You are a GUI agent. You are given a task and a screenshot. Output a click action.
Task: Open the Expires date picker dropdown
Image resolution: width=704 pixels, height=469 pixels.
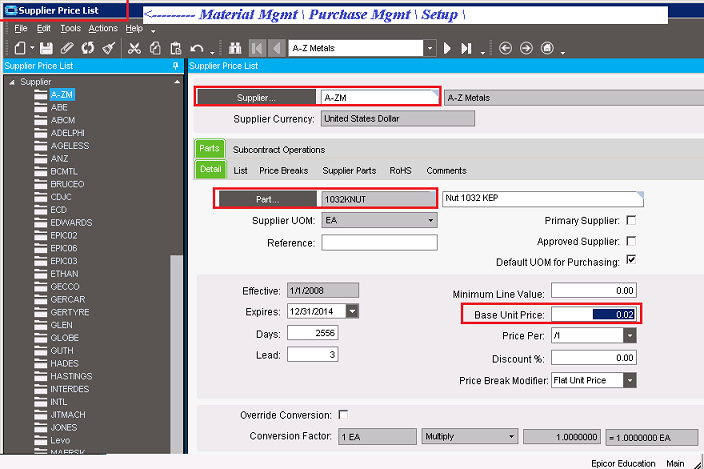(352, 311)
